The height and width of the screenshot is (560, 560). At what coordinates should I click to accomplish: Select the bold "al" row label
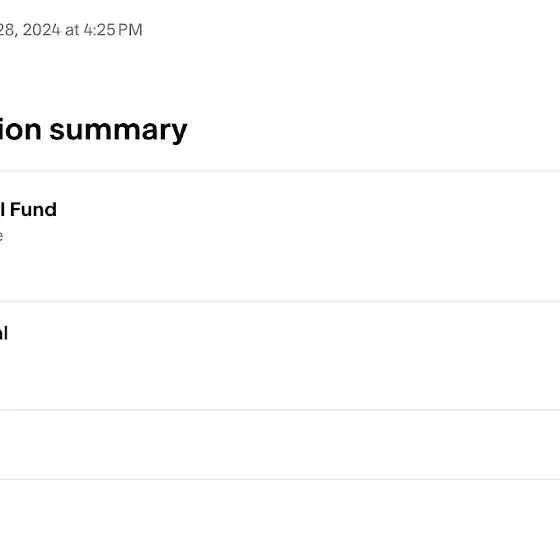pyautogui.click(x=4, y=333)
